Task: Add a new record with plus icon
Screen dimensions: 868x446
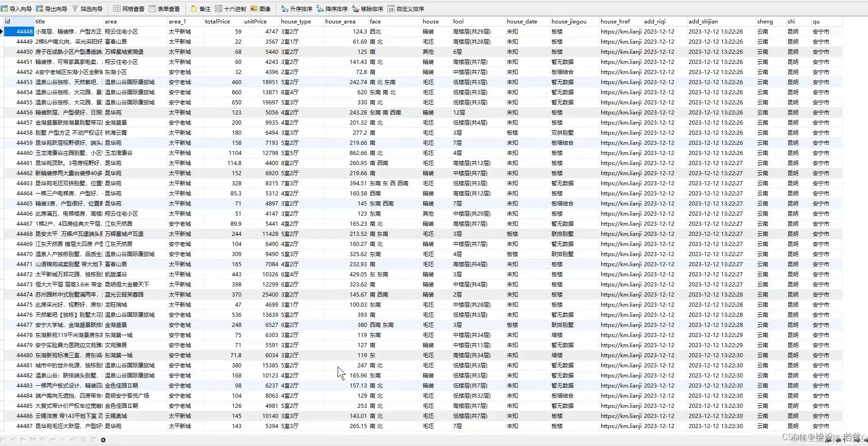Action: [x=43, y=440]
